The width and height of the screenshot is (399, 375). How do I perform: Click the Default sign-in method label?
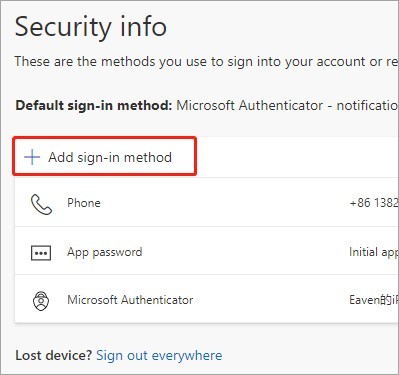(94, 105)
